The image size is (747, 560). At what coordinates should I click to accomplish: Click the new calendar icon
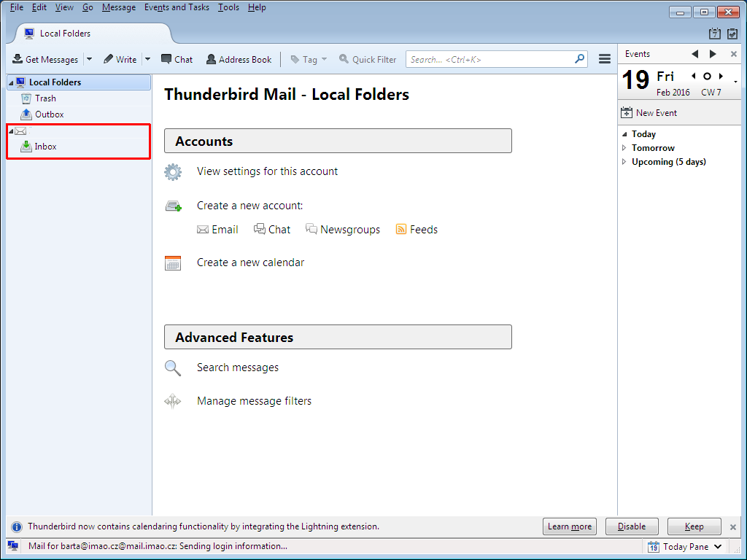[x=173, y=262]
